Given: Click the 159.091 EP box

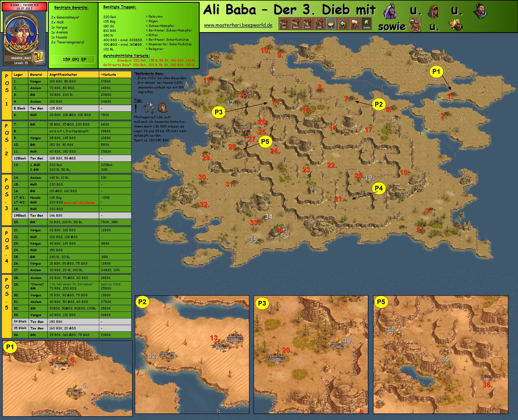Looking at the screenshot, I should 73,59.
